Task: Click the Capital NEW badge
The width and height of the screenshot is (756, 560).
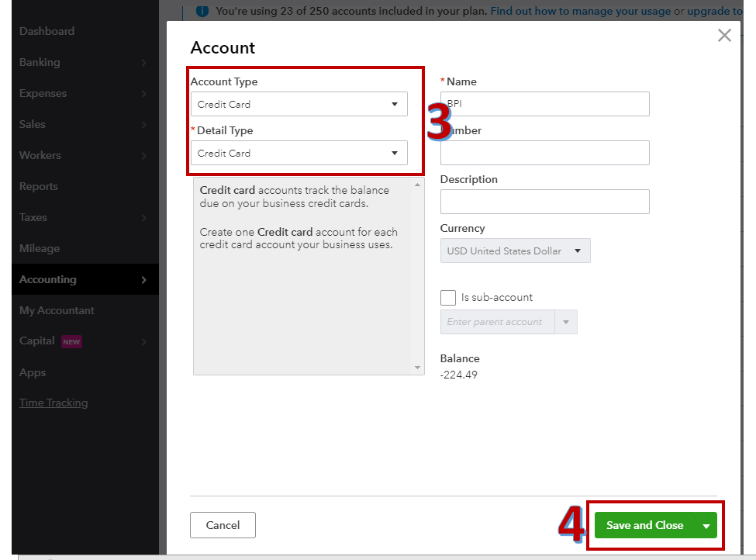Action: (x=71, y=341)
